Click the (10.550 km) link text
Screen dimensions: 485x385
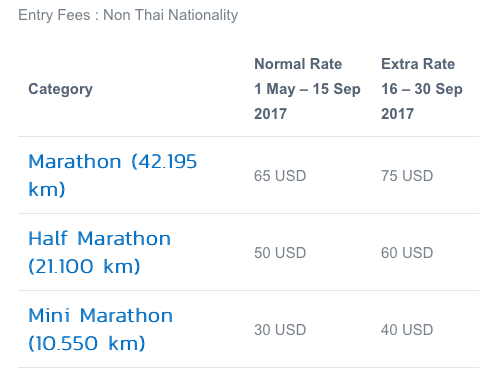87,343
